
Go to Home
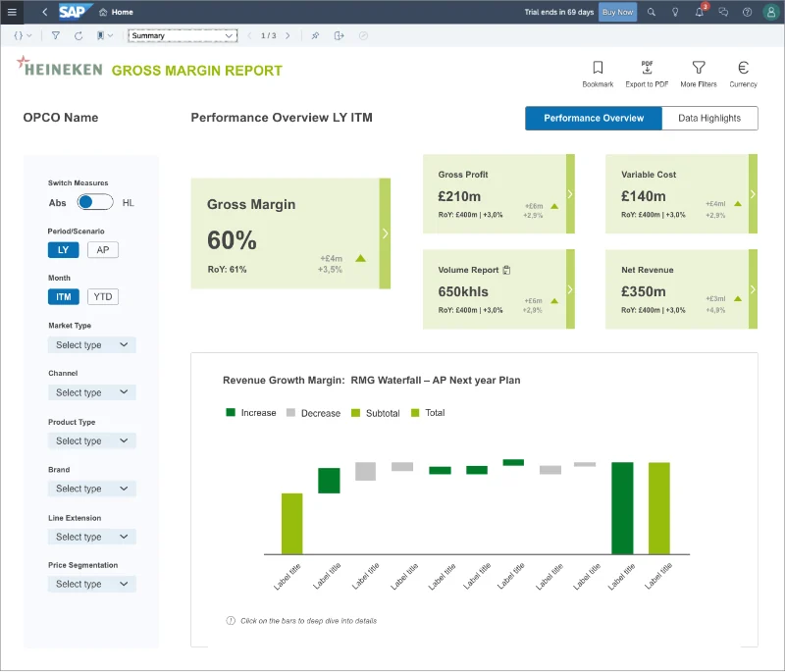click(x=116, y=12)
